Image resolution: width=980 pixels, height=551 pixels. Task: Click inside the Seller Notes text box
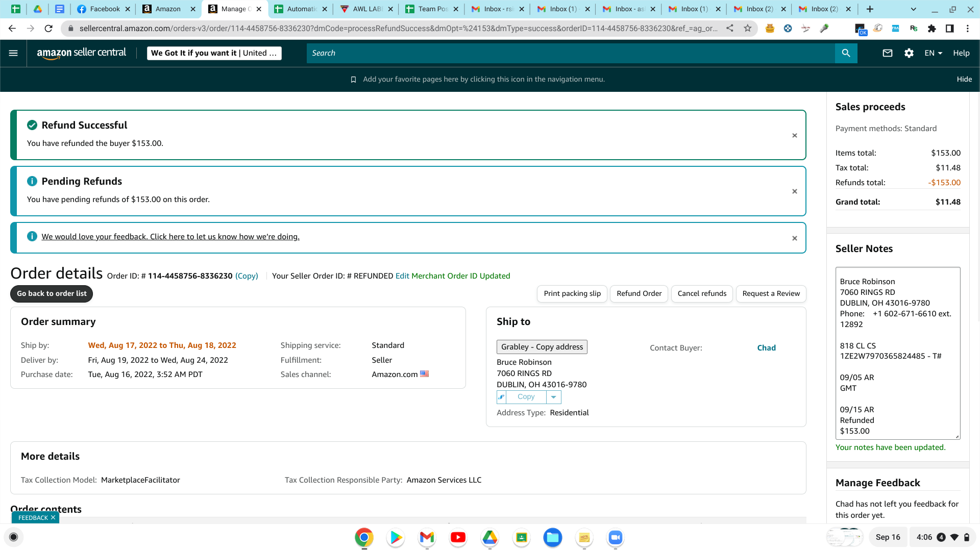pyautogui.click(x=898, y=353)
